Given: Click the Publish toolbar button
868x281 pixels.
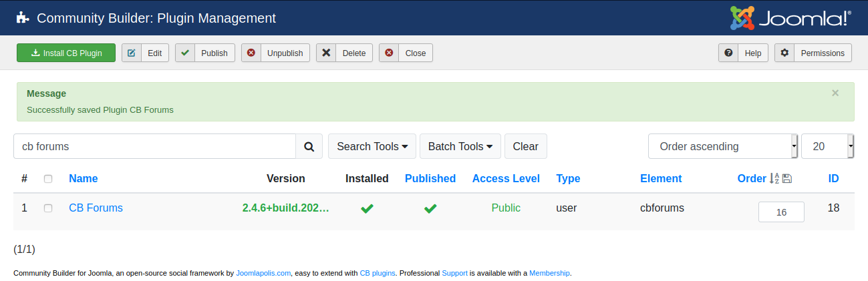Looking at the screenshot, I should [x=205, y=53].
